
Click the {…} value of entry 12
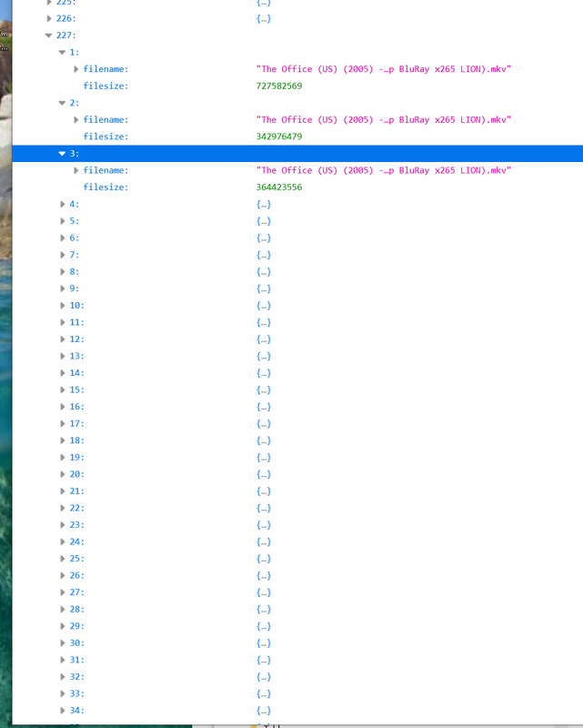click(x=264, y=339)
